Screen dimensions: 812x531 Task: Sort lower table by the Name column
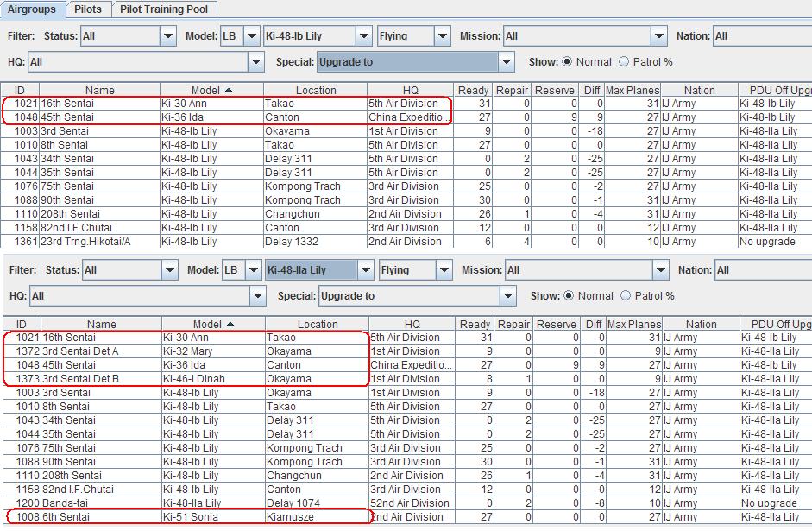[102, 324]
